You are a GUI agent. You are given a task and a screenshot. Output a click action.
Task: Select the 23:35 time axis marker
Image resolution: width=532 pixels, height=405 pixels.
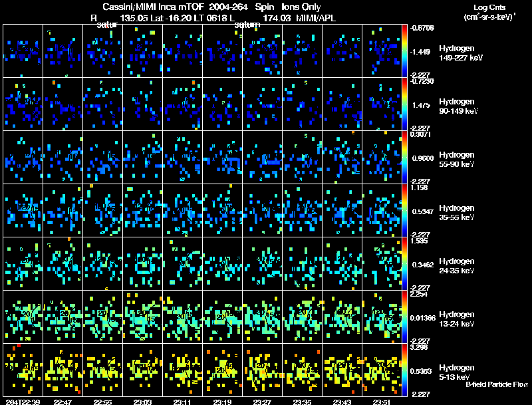pos(301,402)
